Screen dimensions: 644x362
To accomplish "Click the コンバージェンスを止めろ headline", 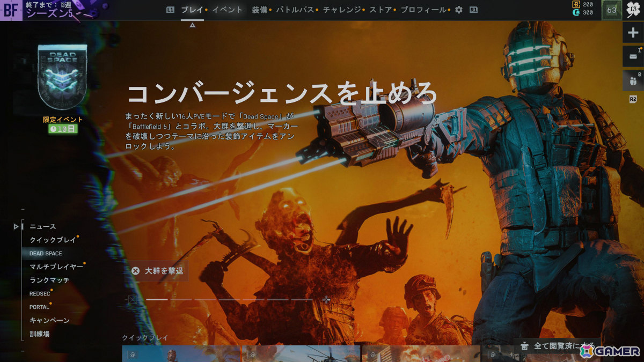I will click(282, 92).
